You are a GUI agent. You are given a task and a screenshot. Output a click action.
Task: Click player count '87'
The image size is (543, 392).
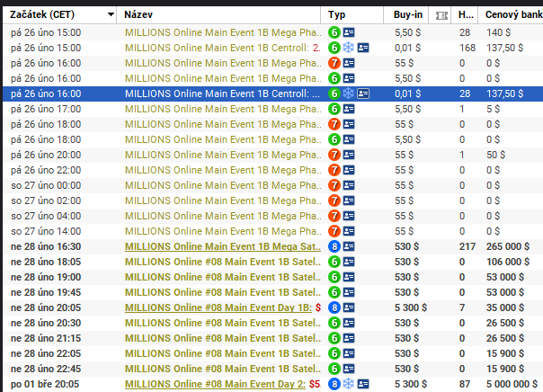tap(465, 384)
